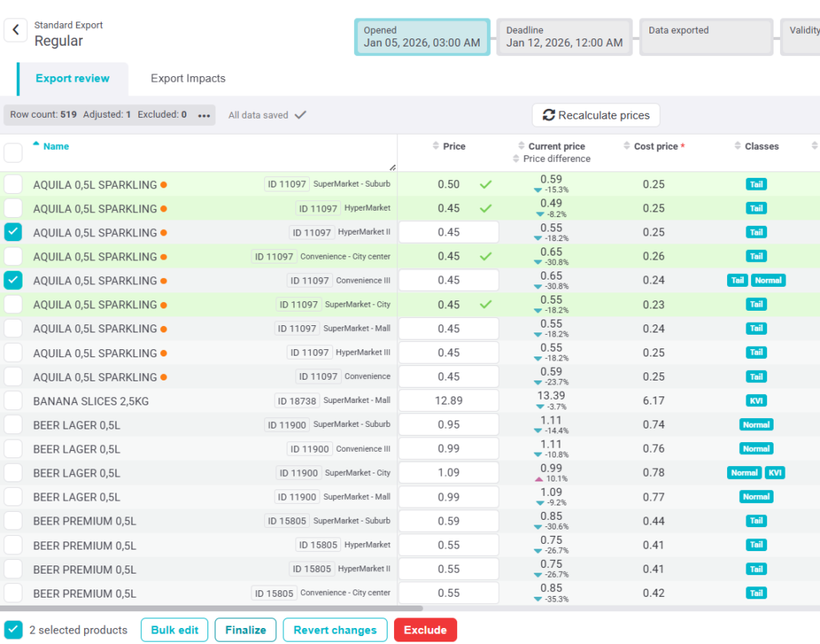The image size is (820, 644).
Task: Click the Recalculate prices button
Action: (x=596, y=115)
